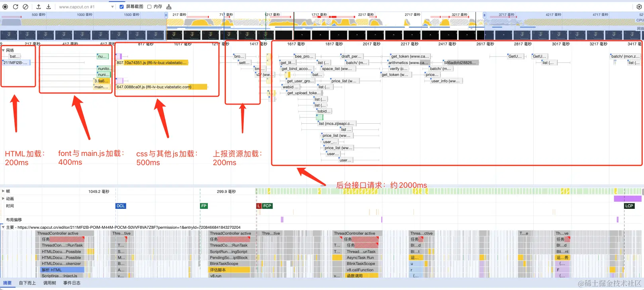Viewport: 644px width, 290px height.
Task: Open the 事件日志 event log tab
Action: coord(72,283)
